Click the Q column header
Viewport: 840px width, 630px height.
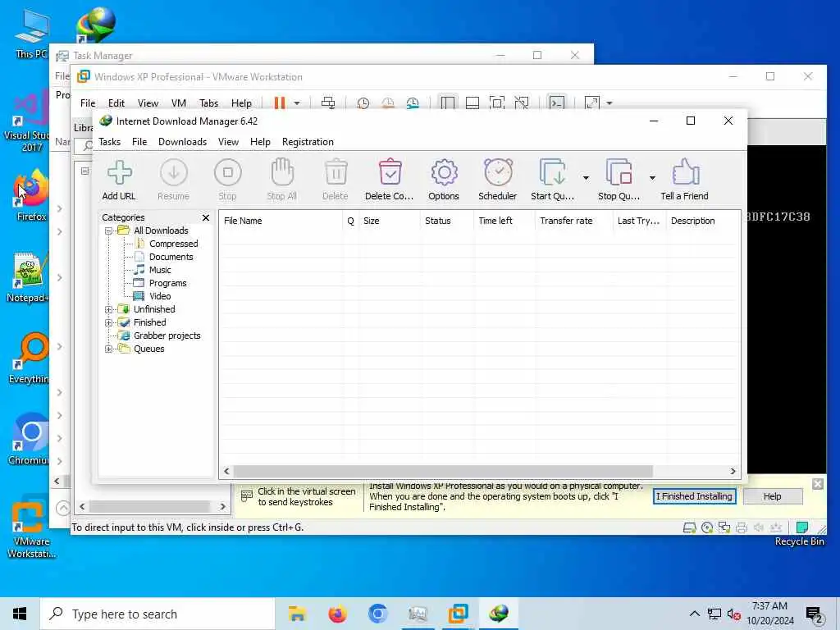(351, 221)
